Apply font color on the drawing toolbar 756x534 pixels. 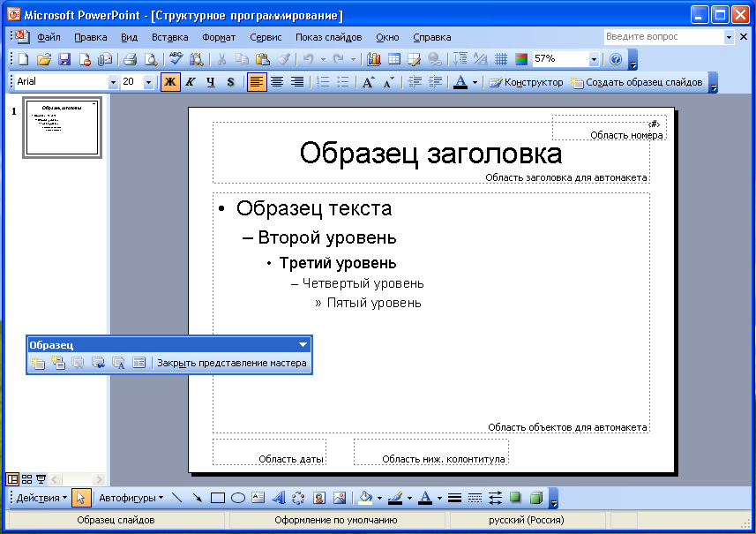(x=425, y=498)
